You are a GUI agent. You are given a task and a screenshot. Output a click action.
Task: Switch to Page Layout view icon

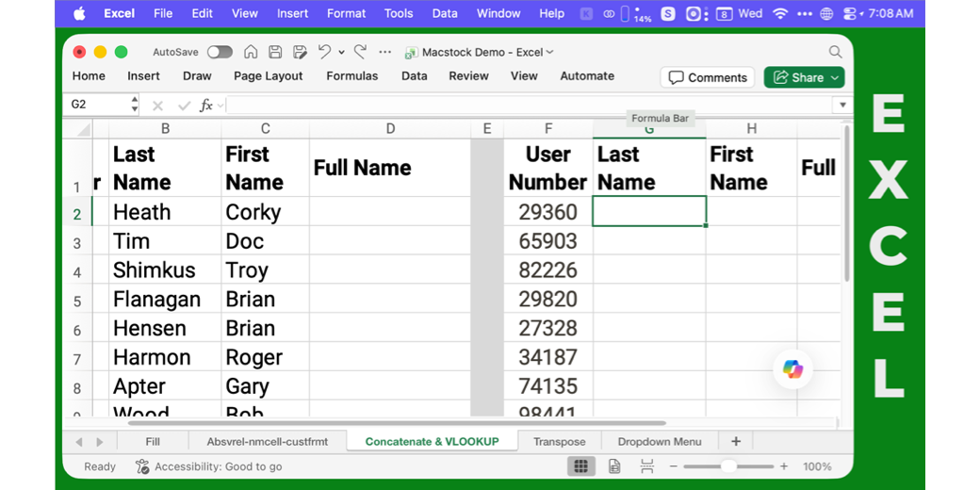(x=614, y=466)
